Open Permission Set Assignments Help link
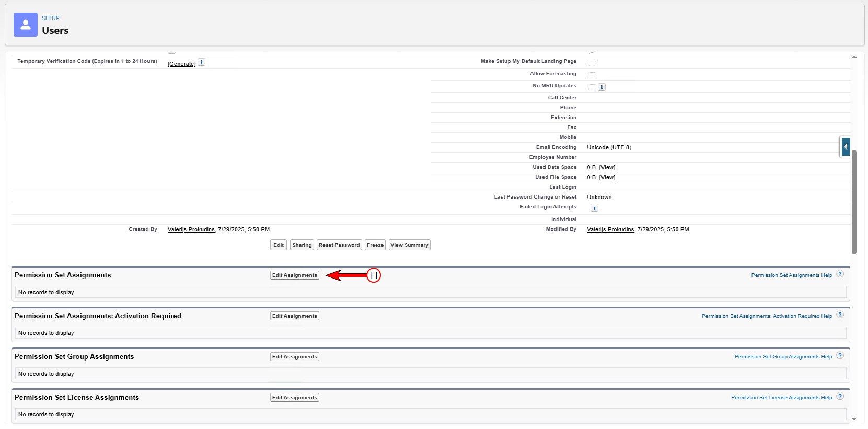868x429 pixels. point(792,275)
